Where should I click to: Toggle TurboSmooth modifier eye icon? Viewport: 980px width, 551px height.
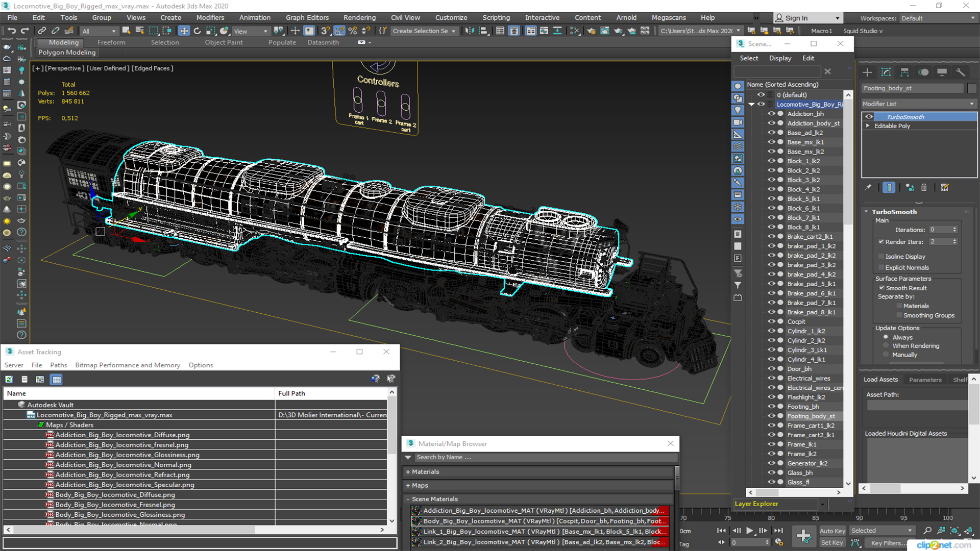(x=869, y=117)
